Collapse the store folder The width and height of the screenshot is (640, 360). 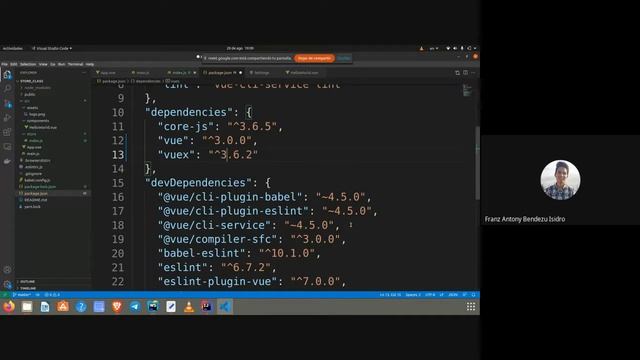(x=30, y=134)
